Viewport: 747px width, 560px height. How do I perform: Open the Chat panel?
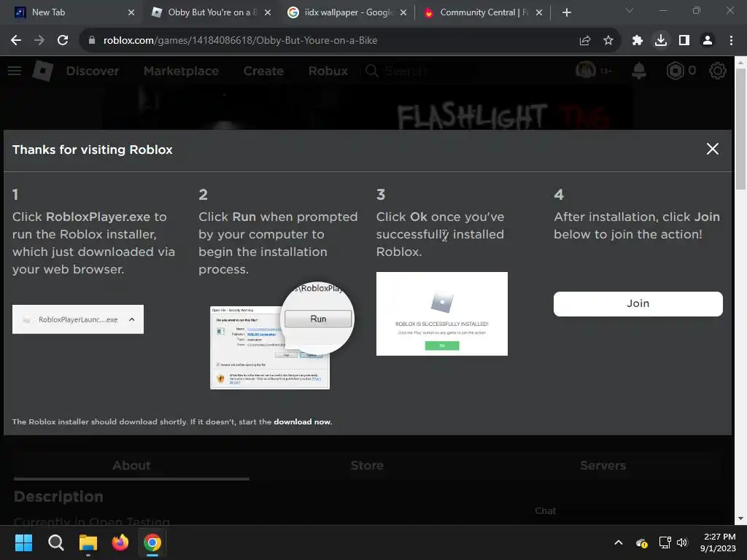(x=545, y=510)
